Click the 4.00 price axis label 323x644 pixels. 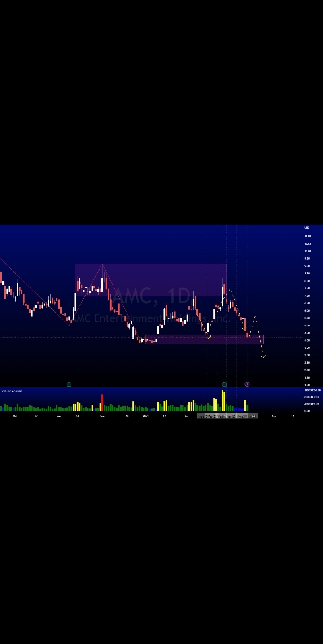point(307,340)
